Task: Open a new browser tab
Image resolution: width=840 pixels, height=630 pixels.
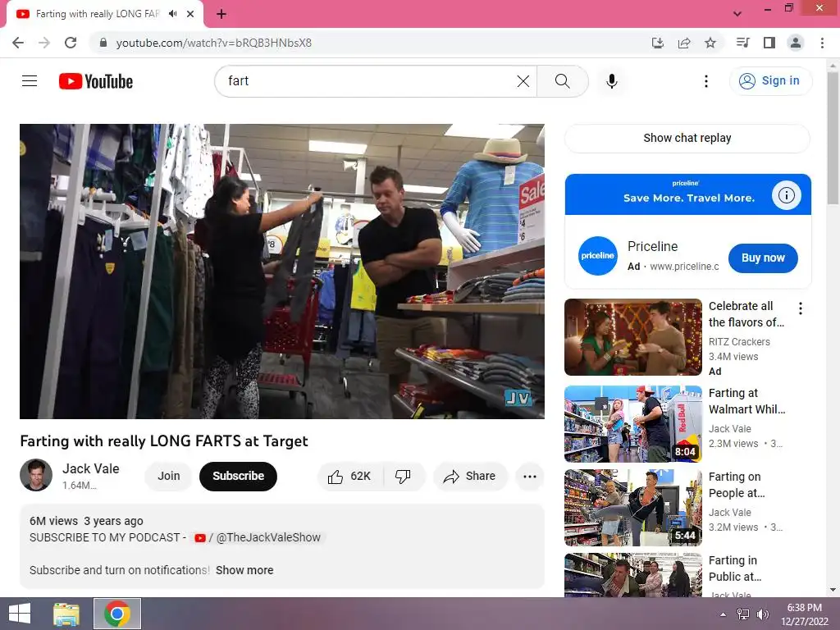Action: tap(221, 14)
